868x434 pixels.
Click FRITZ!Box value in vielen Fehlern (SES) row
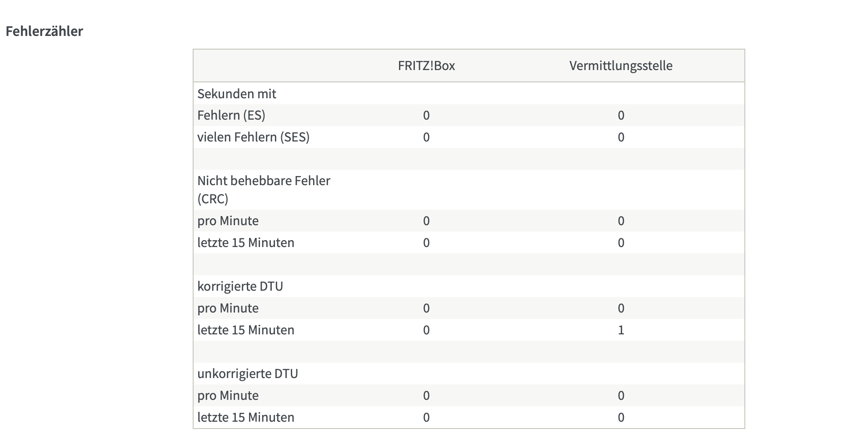click(426, 137)
